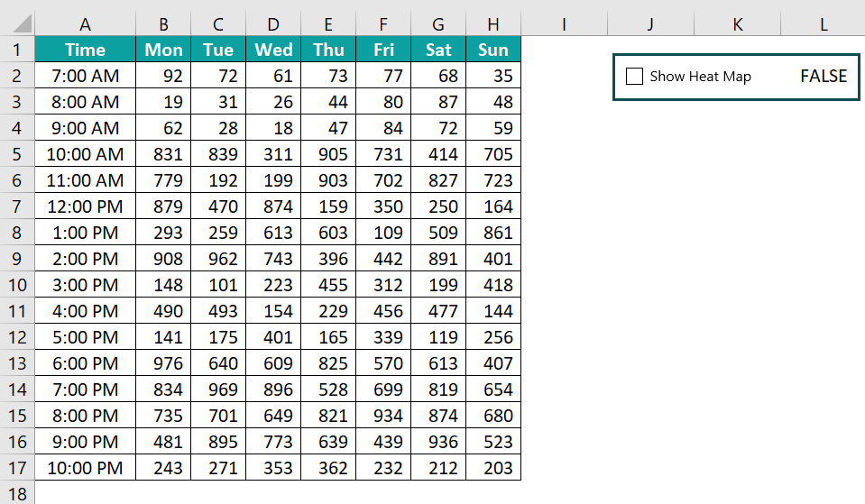Screen dimensions: 865x504
Task: Select the 6:00 PM cell
Action: [85, 362]
